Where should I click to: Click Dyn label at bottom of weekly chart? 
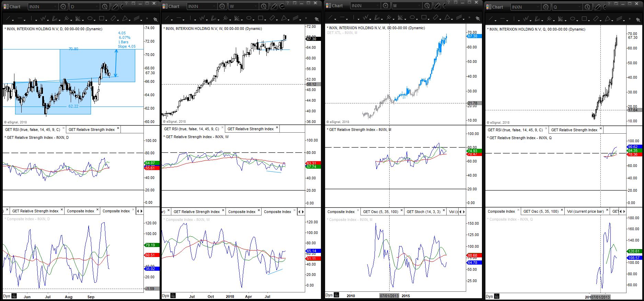click(x=165, y=296)
